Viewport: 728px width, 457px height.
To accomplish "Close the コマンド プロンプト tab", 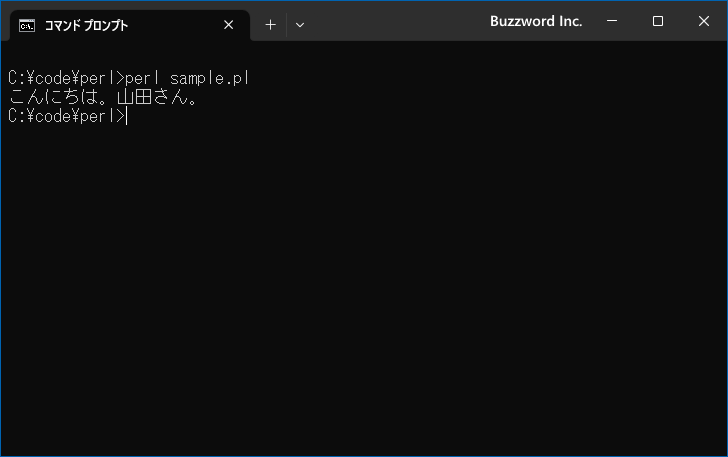I will (x=228, y=25).
